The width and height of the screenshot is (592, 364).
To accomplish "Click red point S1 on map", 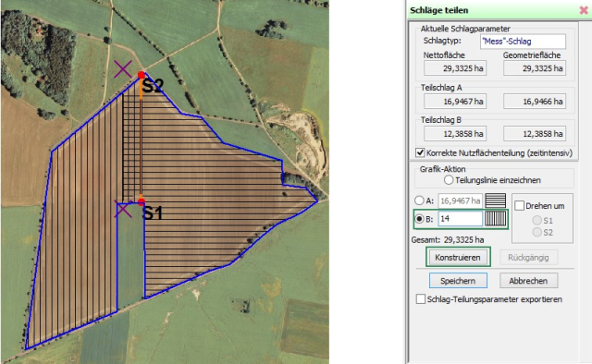I will (142, 202).
